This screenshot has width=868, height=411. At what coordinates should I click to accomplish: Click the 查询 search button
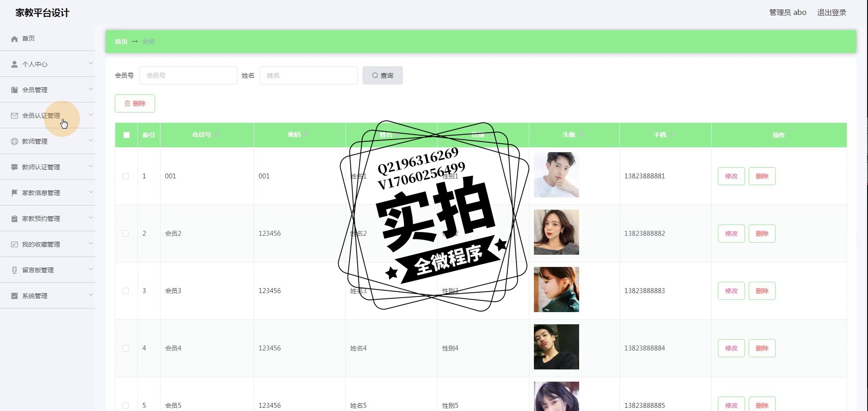382,75
